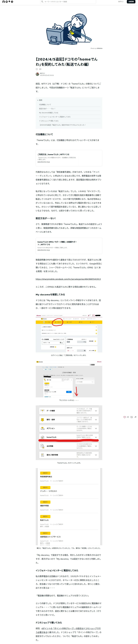Click the note logo in the header
Screen dimensions: 138x644
coord(8,2)
